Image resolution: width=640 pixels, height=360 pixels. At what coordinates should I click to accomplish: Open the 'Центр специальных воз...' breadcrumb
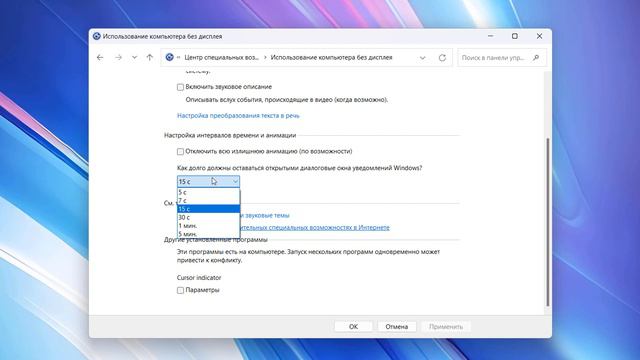(x=221, y=58)
